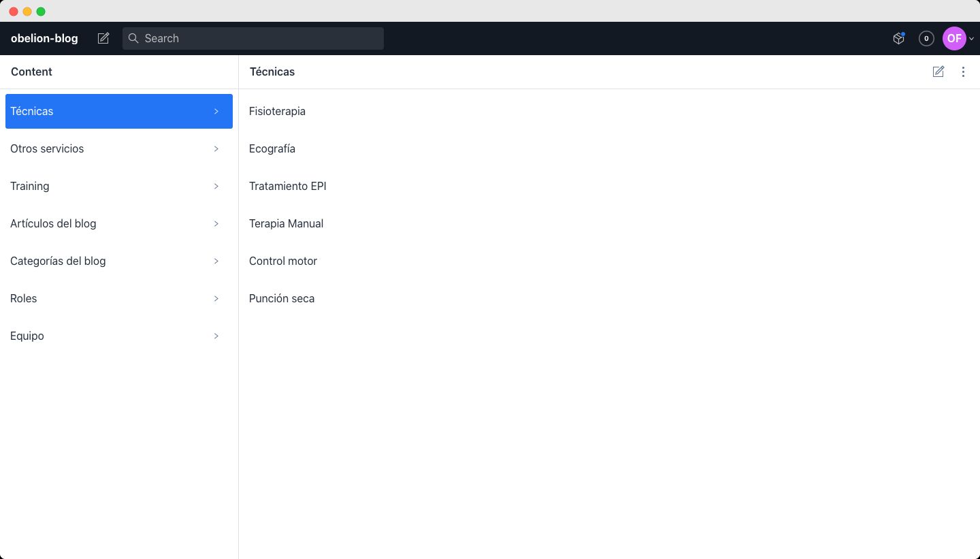
Task: Open Artículos del blog list
Action: coord(119,223)
